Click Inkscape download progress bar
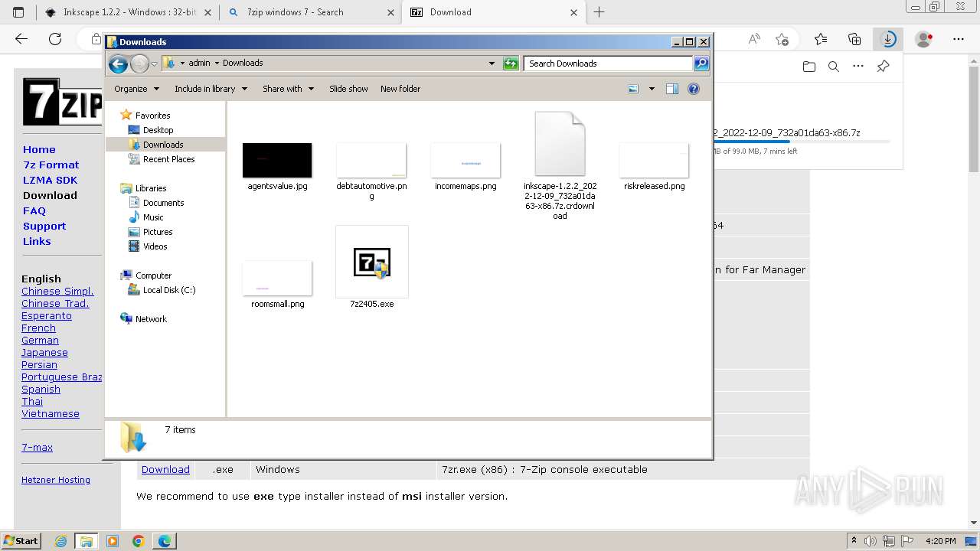This screenshot has height=551, width=980. coord(801,142)
